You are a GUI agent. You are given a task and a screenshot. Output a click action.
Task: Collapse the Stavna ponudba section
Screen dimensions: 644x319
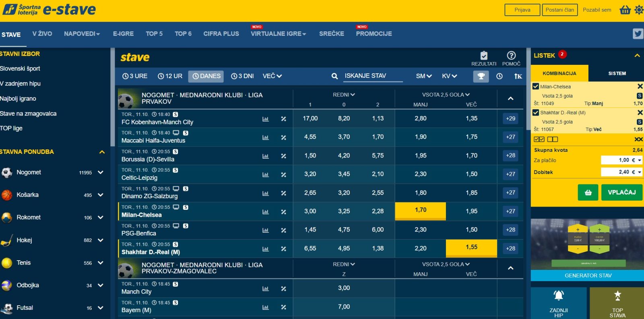[102, 152]
